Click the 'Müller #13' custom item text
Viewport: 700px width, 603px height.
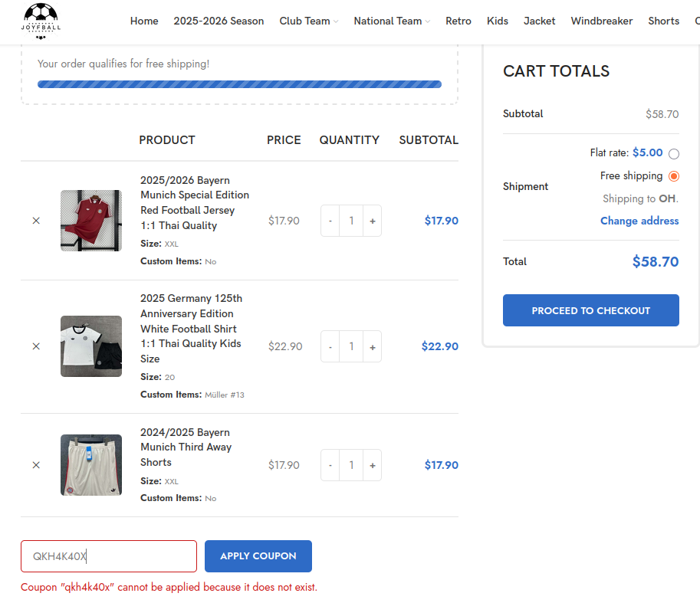(x=225, y=395)
